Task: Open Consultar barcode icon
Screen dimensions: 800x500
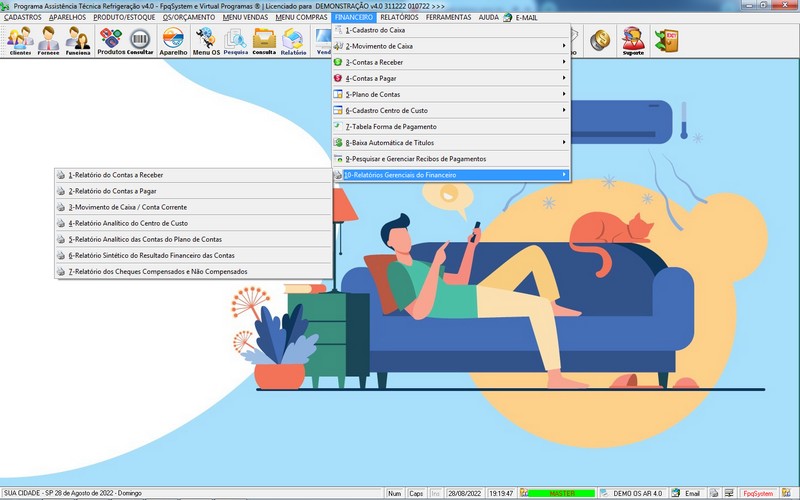Action: (140, 41)
